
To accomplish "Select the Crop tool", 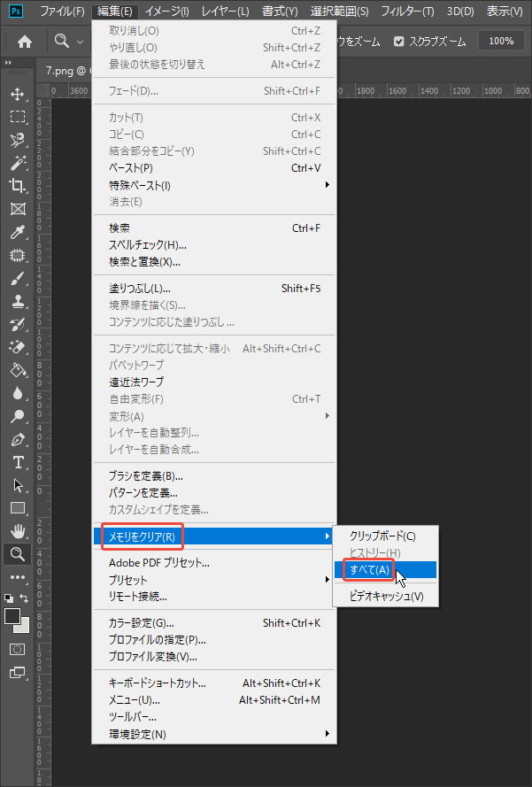I will tap(18, 186).
